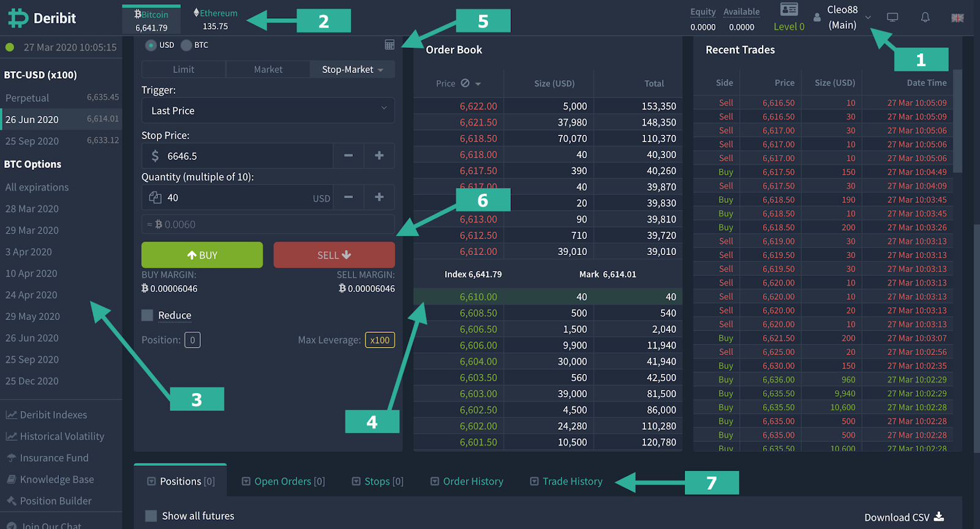Click the Position 0 indicator box
The height and width of the screenshot is (529, 980).
pyautogui.click(x=192, y=340)
